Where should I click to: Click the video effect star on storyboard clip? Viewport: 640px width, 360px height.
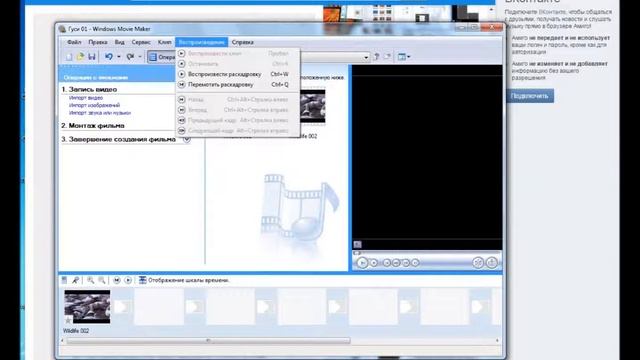(x=68, y=320)
